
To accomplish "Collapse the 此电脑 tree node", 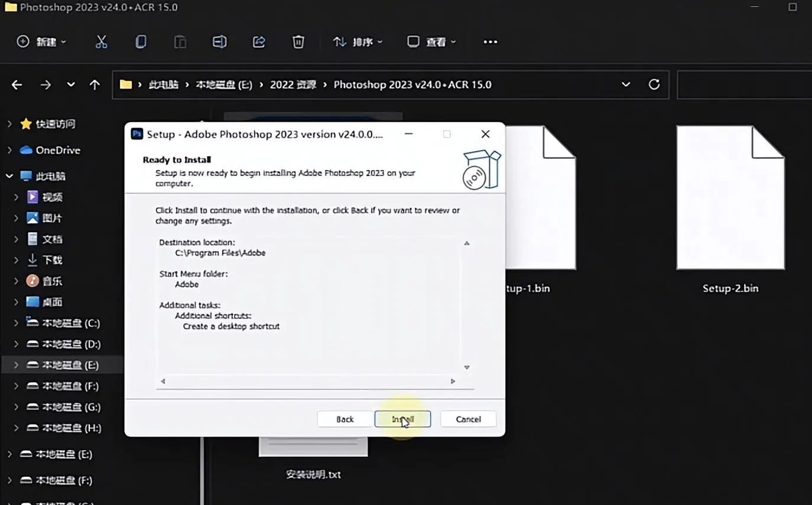I will tap(9, 176).
